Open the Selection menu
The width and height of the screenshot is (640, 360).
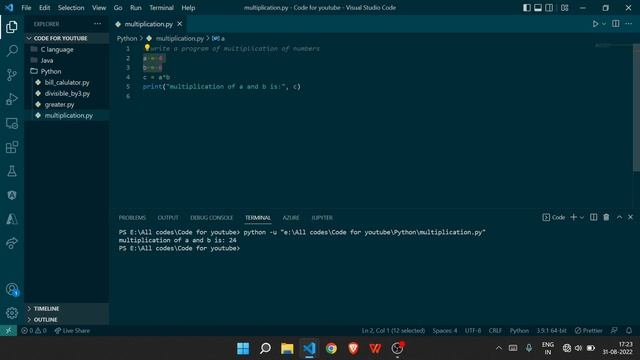point(71,8)
